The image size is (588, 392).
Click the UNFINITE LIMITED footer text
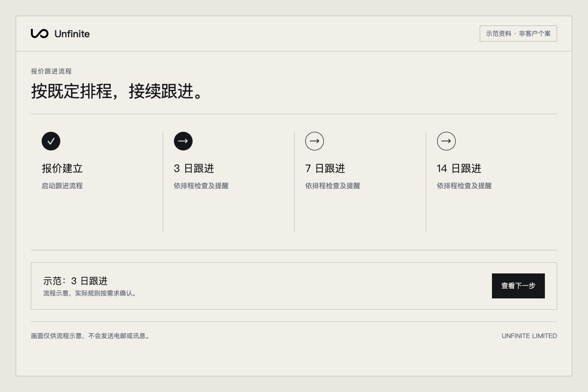pyautogui.click(x=529, y=336)
